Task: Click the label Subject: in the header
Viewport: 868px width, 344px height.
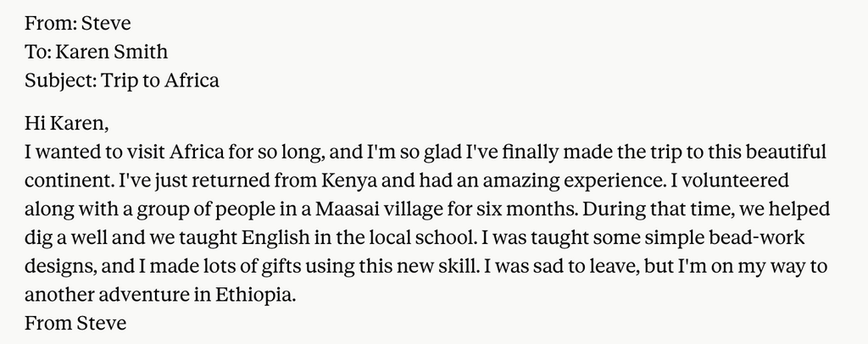Action: click(61, 80)
